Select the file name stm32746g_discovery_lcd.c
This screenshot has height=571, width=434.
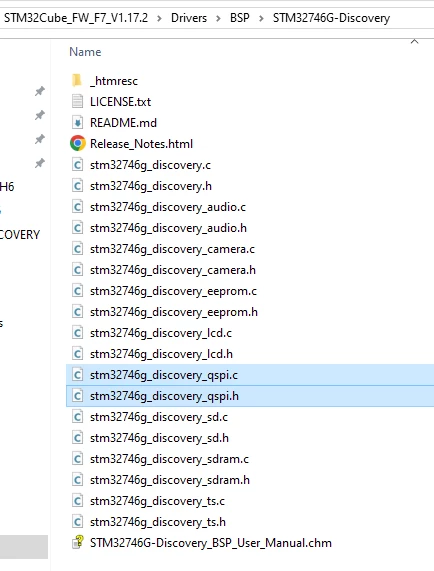click(161, 333)
